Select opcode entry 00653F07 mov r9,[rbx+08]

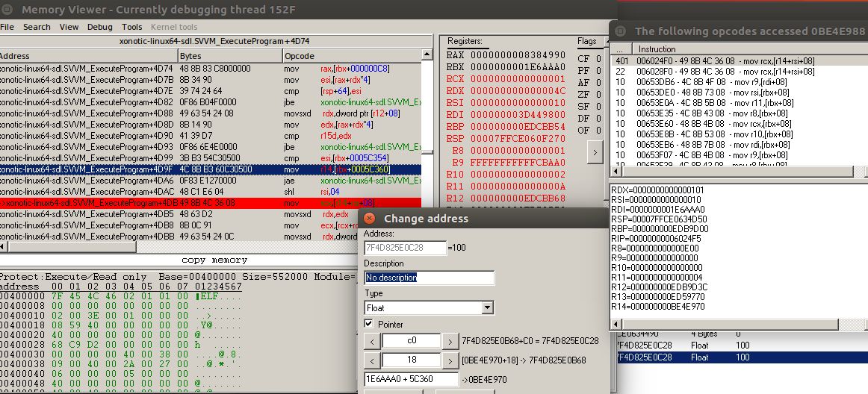coord(739,155)
